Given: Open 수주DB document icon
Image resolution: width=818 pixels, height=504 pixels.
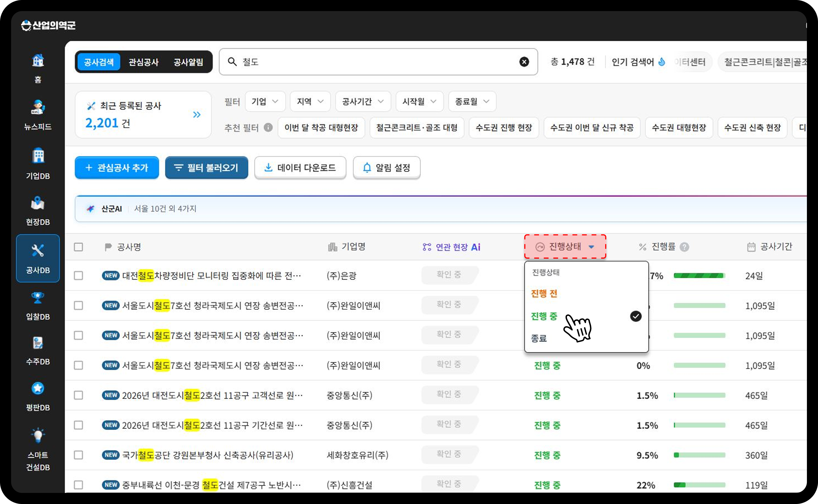Looking at the screenshot, I should (38, 343).
